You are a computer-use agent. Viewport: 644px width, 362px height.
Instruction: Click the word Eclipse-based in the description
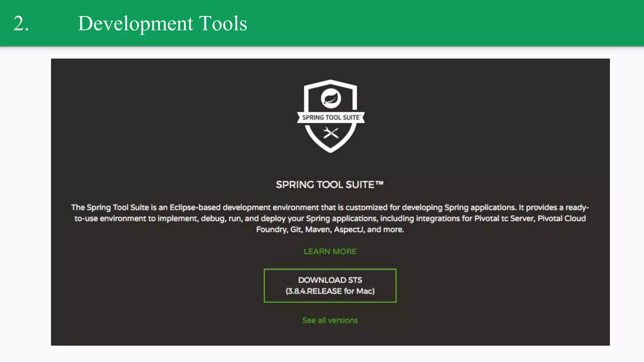[195, 207]
